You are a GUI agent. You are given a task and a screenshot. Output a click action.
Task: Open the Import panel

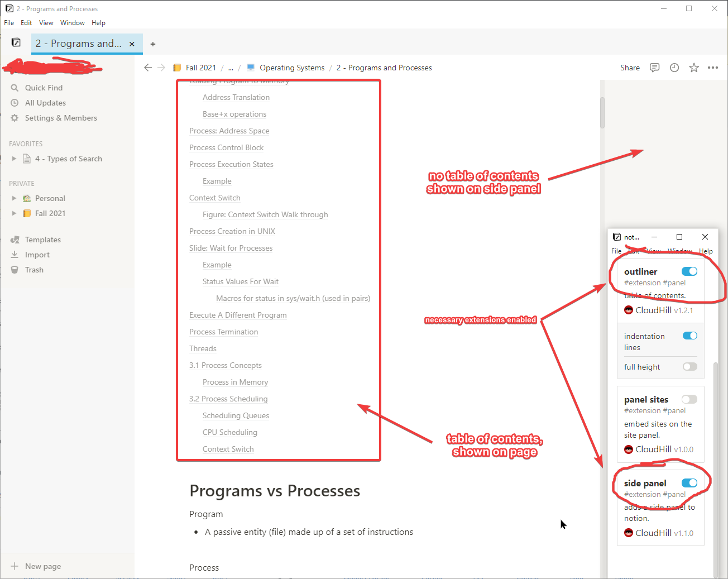(x=37, y=255)
